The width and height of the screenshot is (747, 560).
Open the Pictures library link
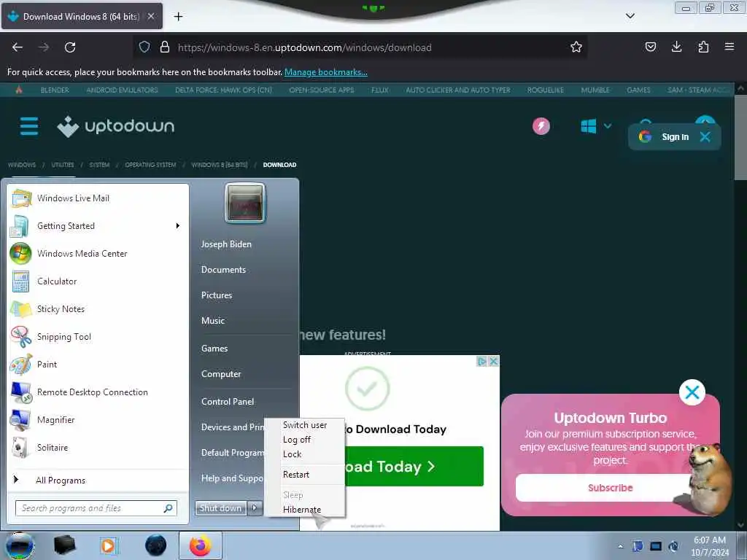(x=217, y=295)
